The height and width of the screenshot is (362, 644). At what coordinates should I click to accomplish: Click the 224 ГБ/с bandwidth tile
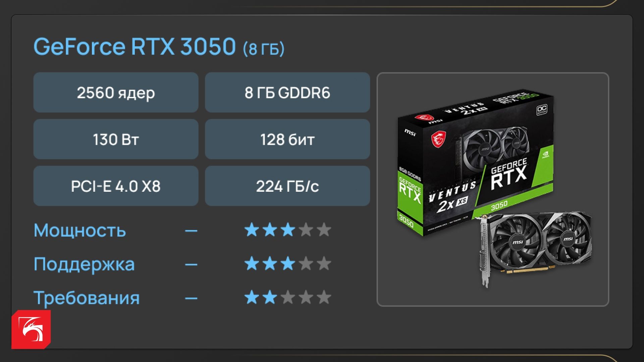[x=287, y=186]
